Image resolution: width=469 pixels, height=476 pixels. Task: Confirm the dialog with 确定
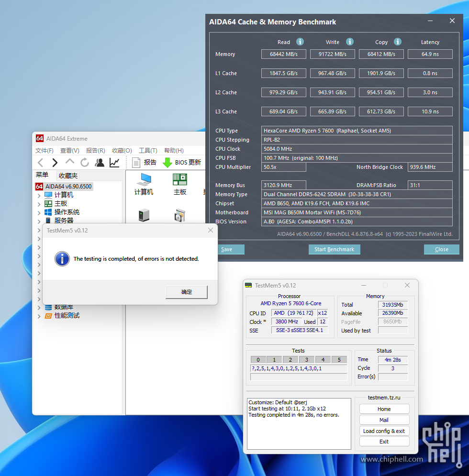187,292
